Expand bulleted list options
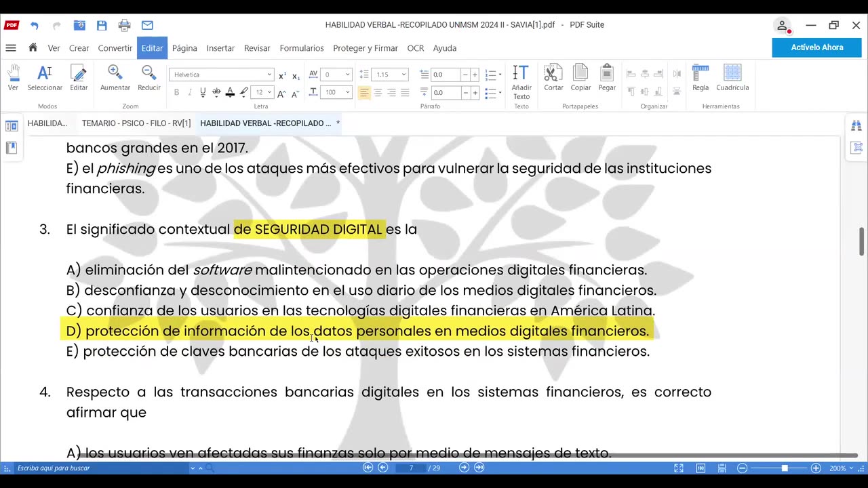The height and width of the screenshot is (488, 868). (500, 92)
